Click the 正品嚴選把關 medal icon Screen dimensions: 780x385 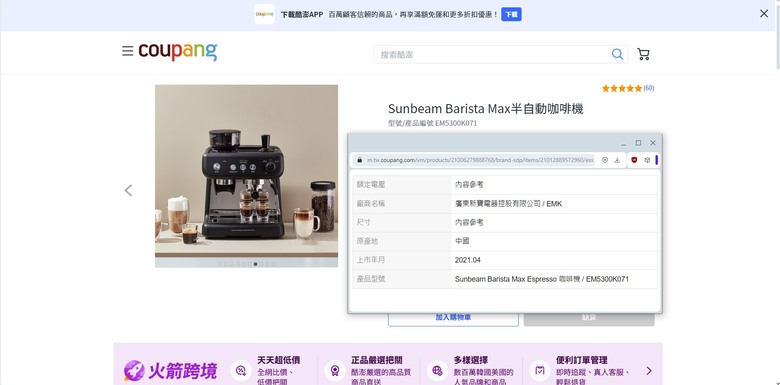pyautogui.click(x=335, y=371)
